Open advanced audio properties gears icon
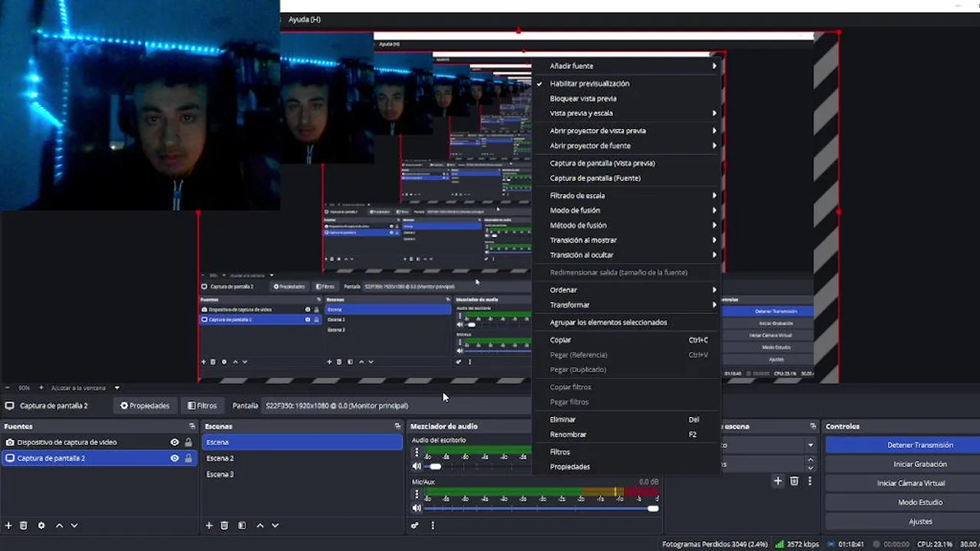 pyautogui.click(x=415, y=526)
